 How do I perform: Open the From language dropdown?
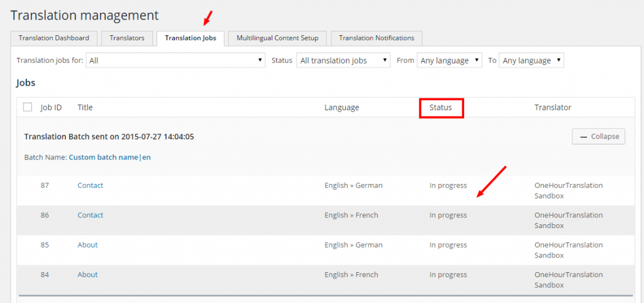pyautogui.click(x=449, y=60)
